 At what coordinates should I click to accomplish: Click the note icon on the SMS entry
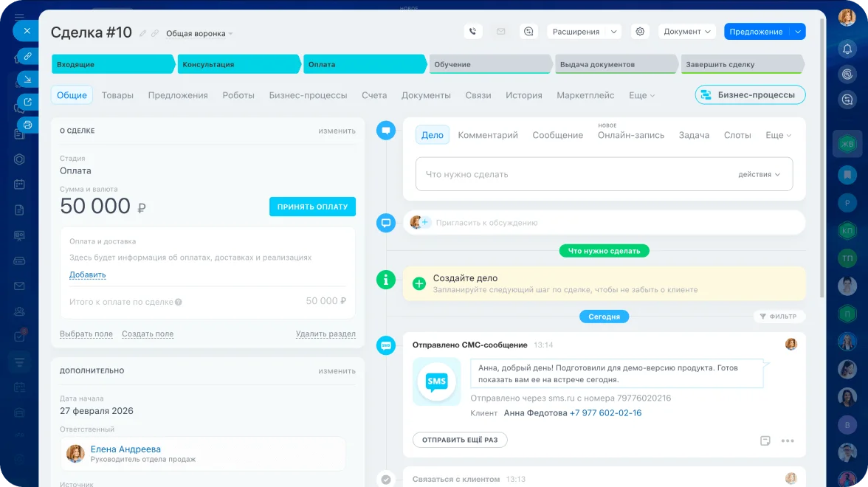(765, 441)
